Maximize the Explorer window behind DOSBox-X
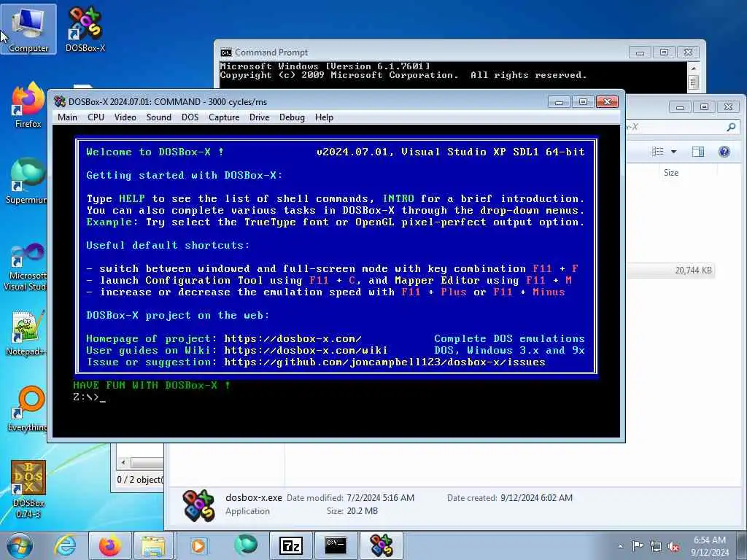The height and width of the screenshot is (560, 747). (704, 107)
